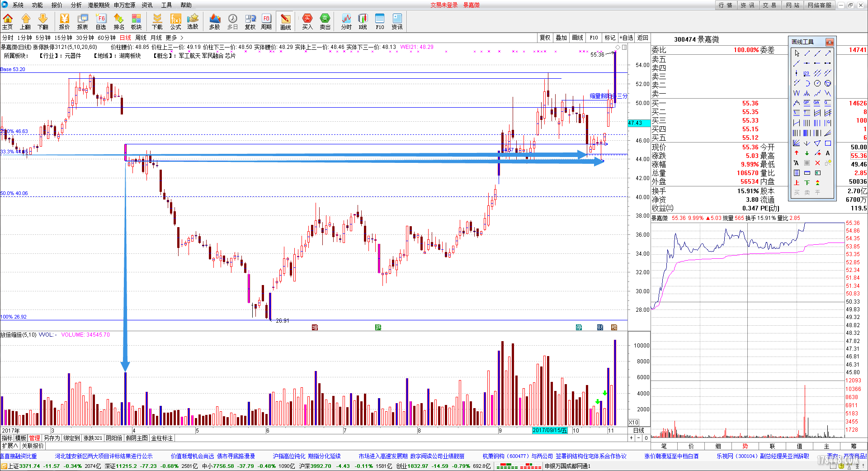Open the 功能 menu

(38, 5)
